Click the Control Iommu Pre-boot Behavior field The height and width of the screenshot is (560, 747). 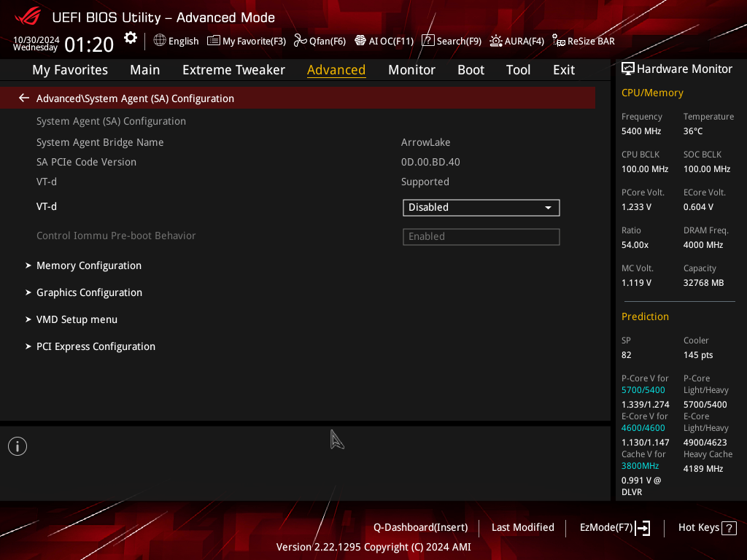[x=481, y=237]
